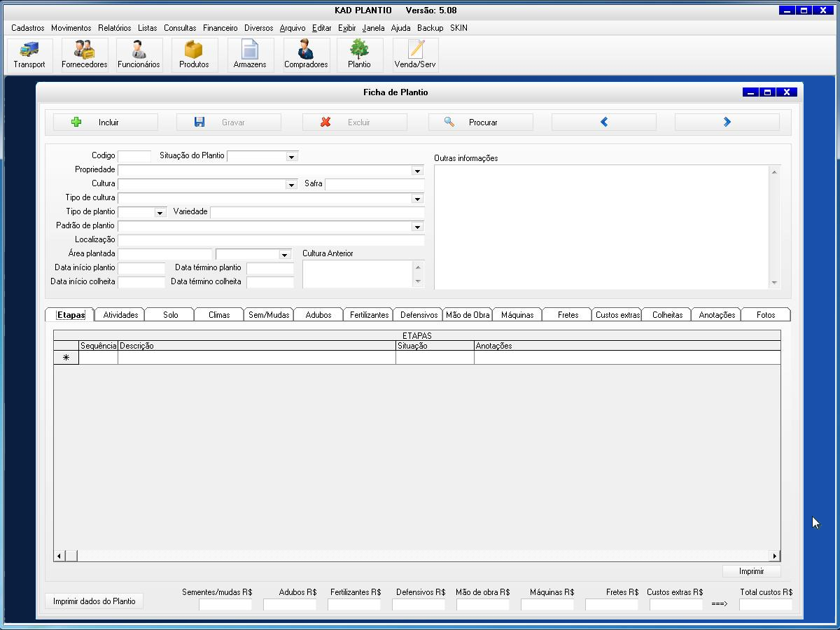Switch to the Fretes tab
Viewport: 840px width, 630px height.
(x=568, y=315)
